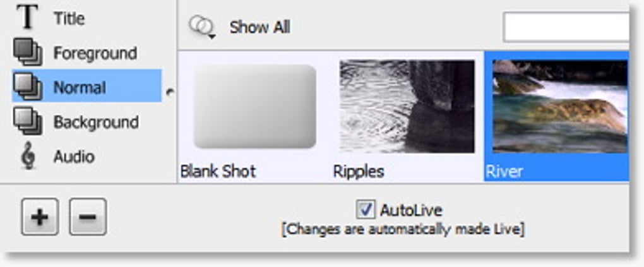This screenshot has height=267, width=644.
Task: Click the search input field
Action: pos(566,27)
